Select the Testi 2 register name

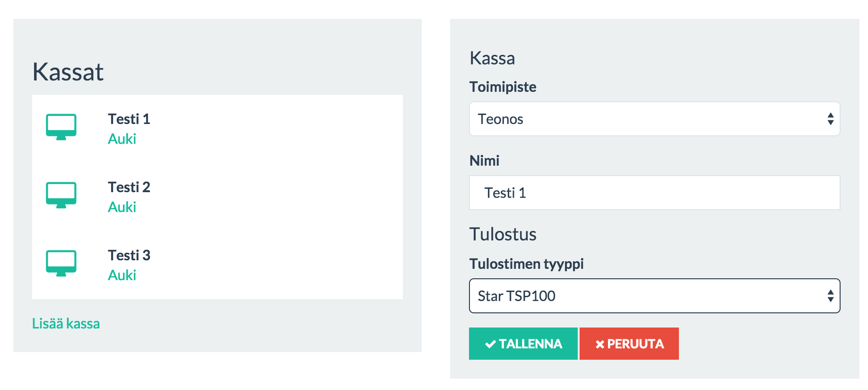[x=129, y=187]
